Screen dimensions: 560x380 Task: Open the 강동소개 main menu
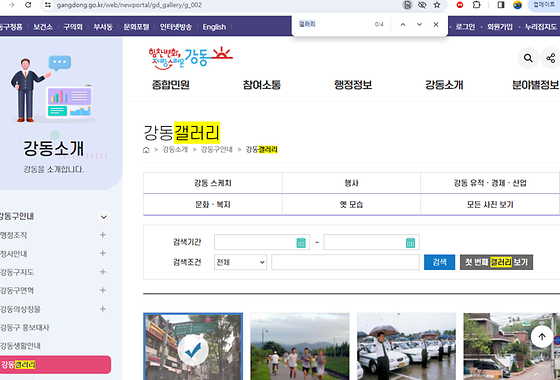(444, 85)
